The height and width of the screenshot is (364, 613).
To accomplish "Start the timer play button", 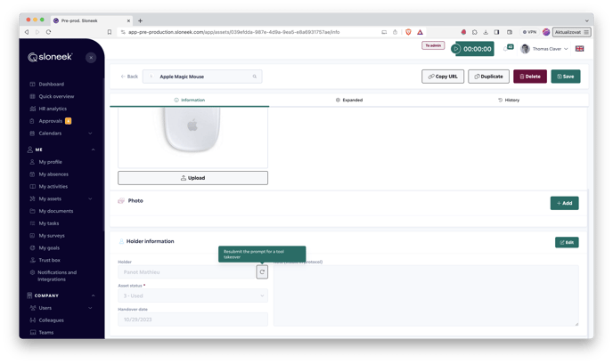I will (x=456, y=49).
